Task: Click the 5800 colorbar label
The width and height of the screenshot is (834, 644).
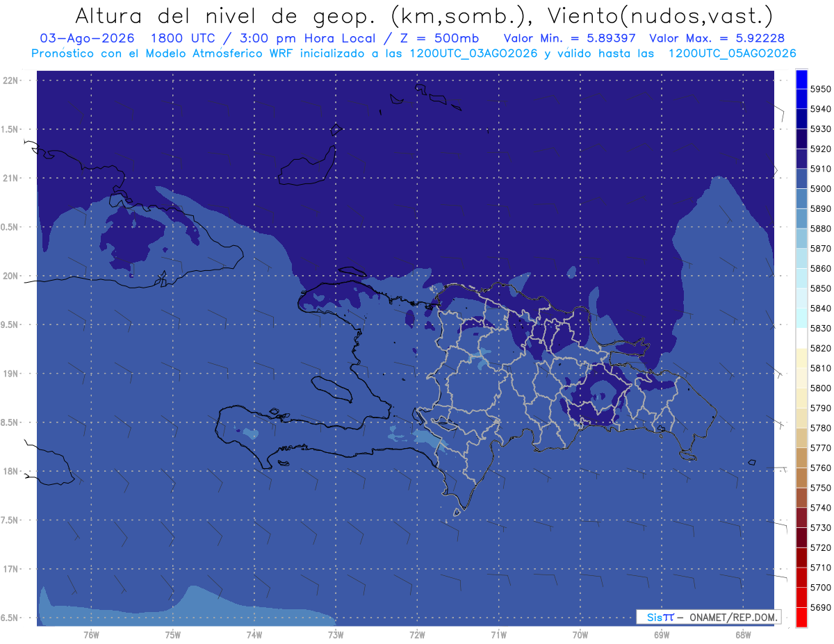Action: tap(820, 388)
